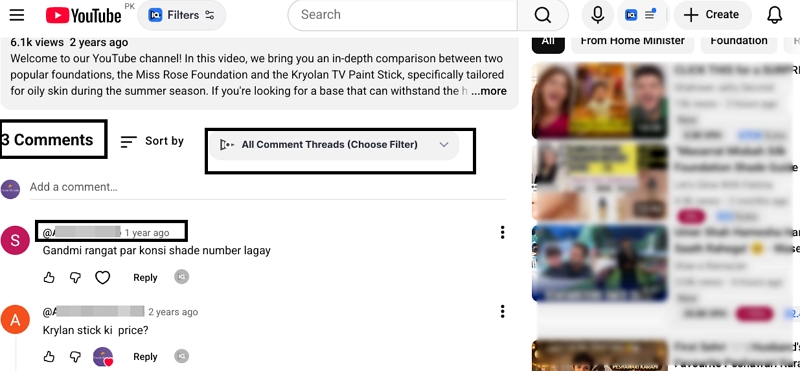Viewport: 800px width, 371px height.
Task: Open the Filters extension button
Action: tap(181, 15)
